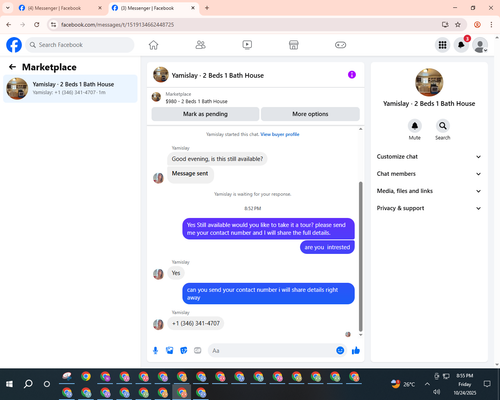Open the Marketplace store icon in top navigation
The width and height of the screenshot is (500, 400).
(294, 45)
